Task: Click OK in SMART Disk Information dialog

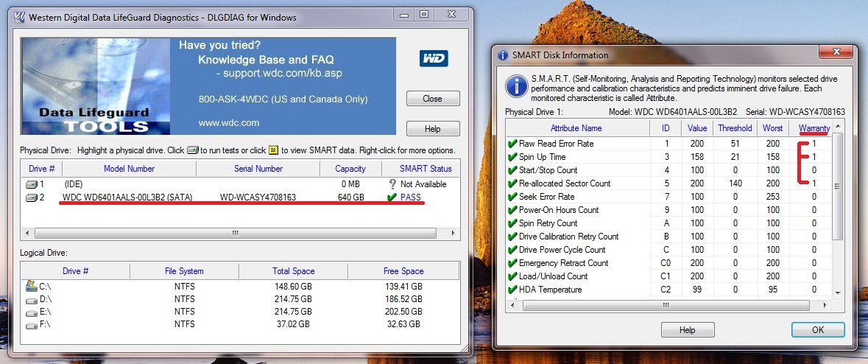Action: (x=818, y=329)
